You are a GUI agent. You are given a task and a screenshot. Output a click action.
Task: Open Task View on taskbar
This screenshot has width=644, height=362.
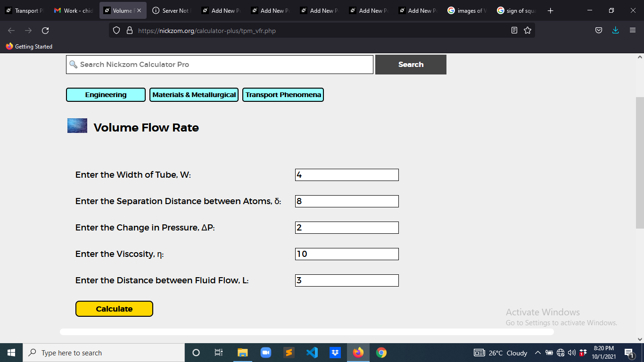219,353
